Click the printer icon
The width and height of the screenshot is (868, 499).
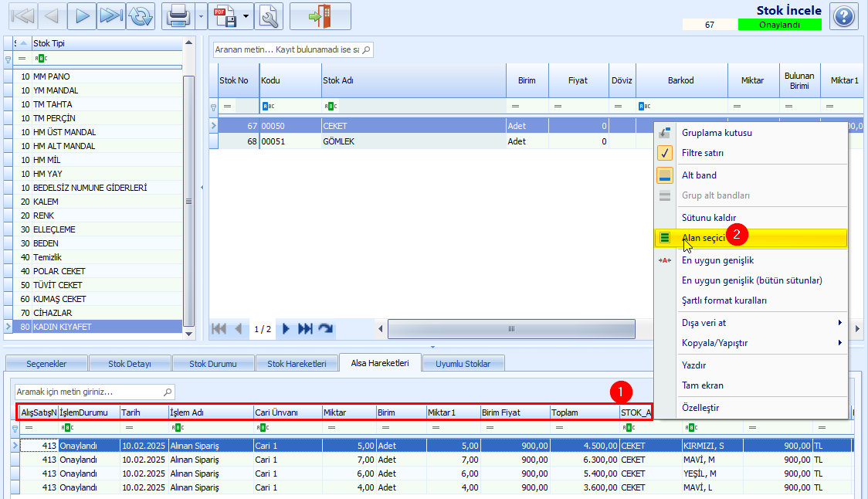click(x=178, y=16)
